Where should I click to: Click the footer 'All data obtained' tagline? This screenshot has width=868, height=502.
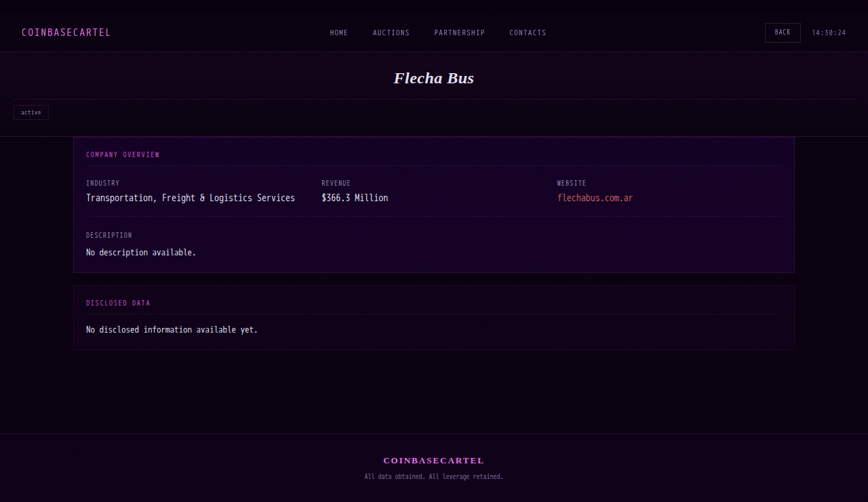434,477
